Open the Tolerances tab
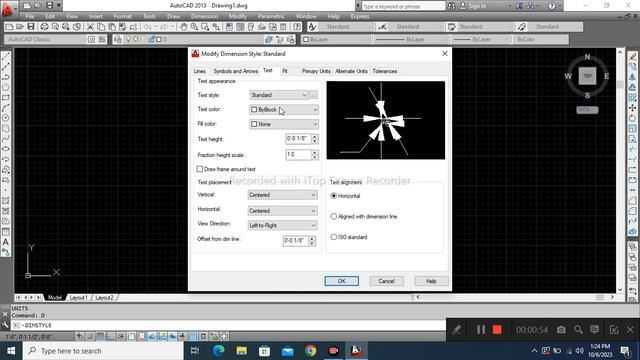 384,71
